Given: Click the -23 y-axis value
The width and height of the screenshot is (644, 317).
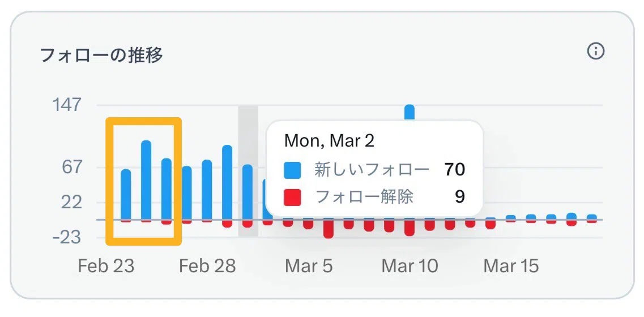Looking at the screenshot, I should coord(68,237).
